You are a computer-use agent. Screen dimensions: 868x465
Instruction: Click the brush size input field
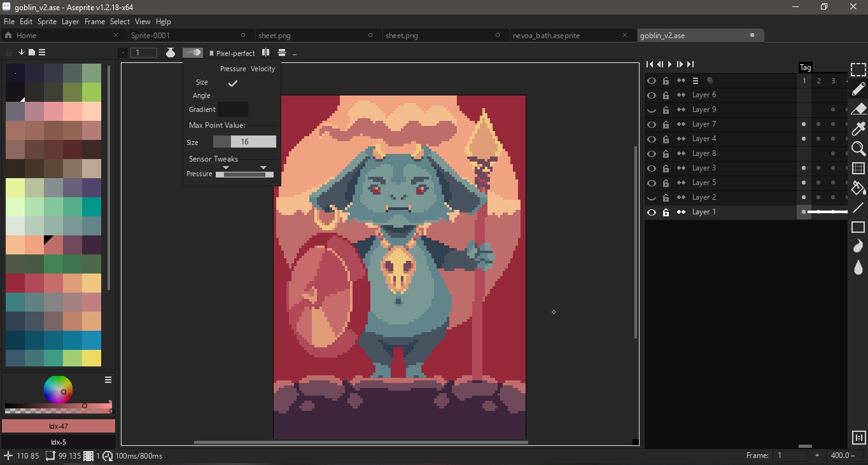tap(143, 53)
